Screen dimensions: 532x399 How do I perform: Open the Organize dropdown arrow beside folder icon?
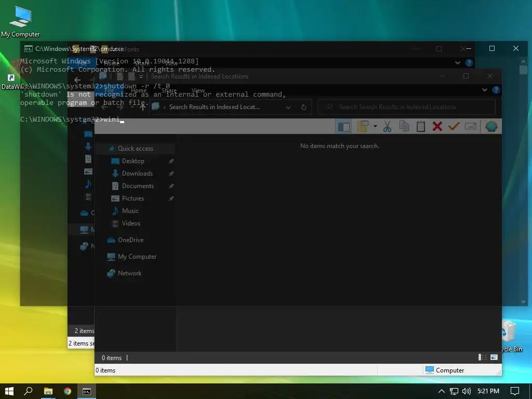(x=375, y=127)
